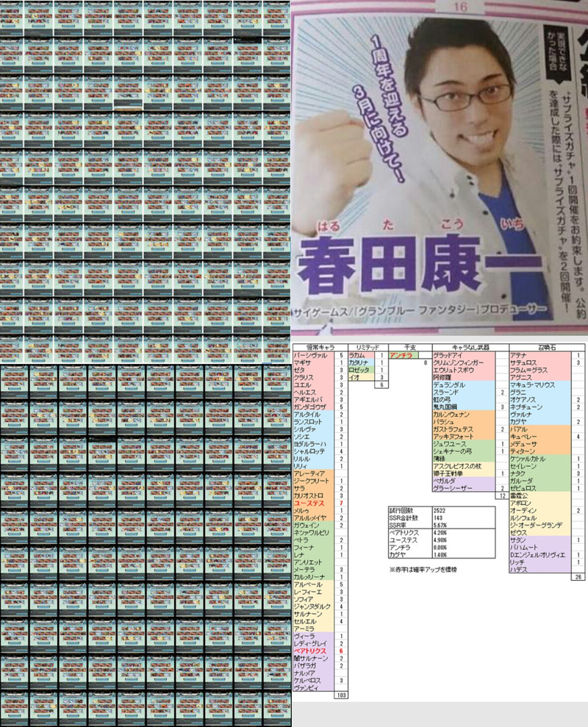Select the 召喚石 column header
Screen dimensions: 588x727
click(x=547, y=347)
